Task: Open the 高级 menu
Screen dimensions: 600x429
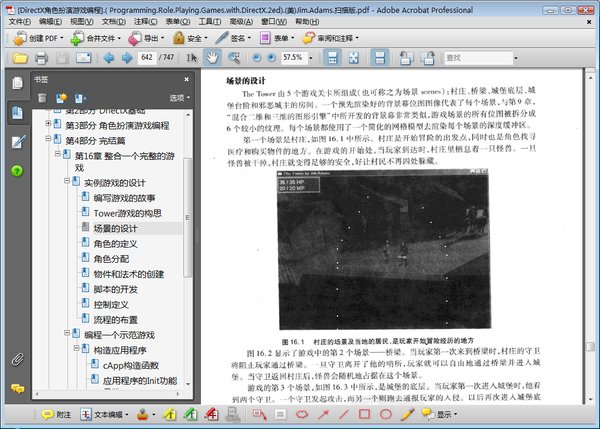Action: (x=240, y=21)
